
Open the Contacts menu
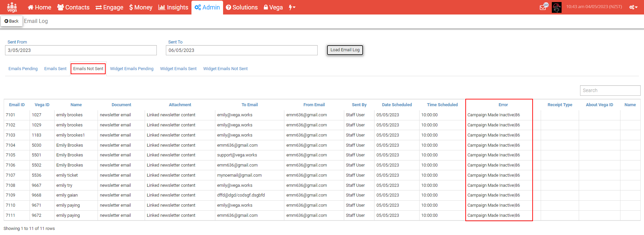73,7
